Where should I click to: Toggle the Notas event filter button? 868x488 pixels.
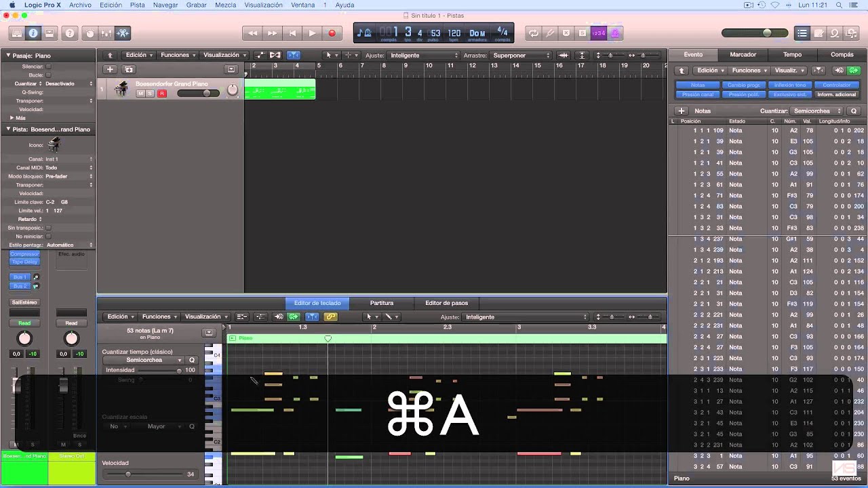coord(698,85)
